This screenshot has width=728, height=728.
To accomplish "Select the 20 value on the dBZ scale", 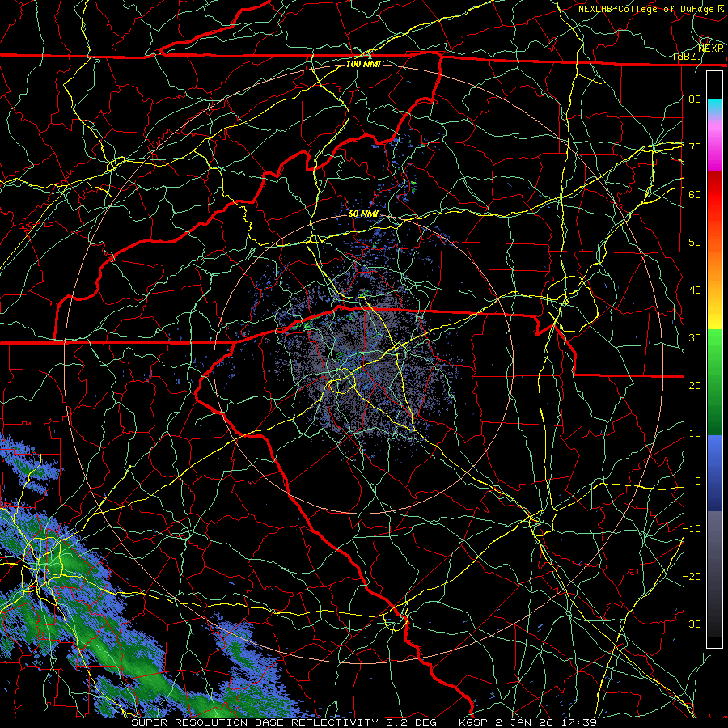I will pyautogui.click(x=695, y=385).
